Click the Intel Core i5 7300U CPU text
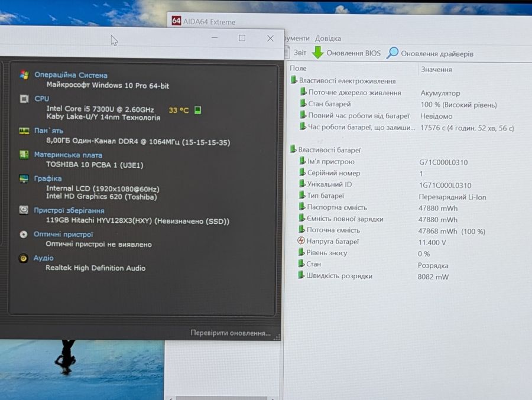This screenshot has height=400, width=532. click(100, 109)
